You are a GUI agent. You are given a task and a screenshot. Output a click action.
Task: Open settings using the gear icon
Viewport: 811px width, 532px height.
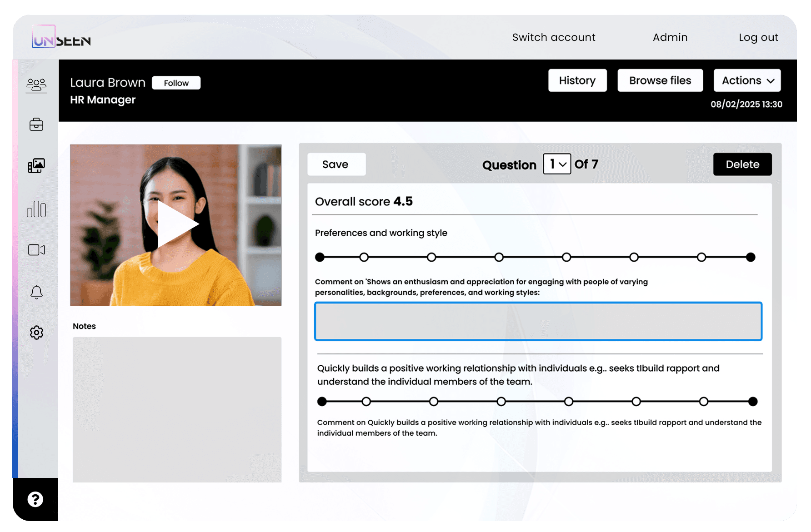click(36, 333)
